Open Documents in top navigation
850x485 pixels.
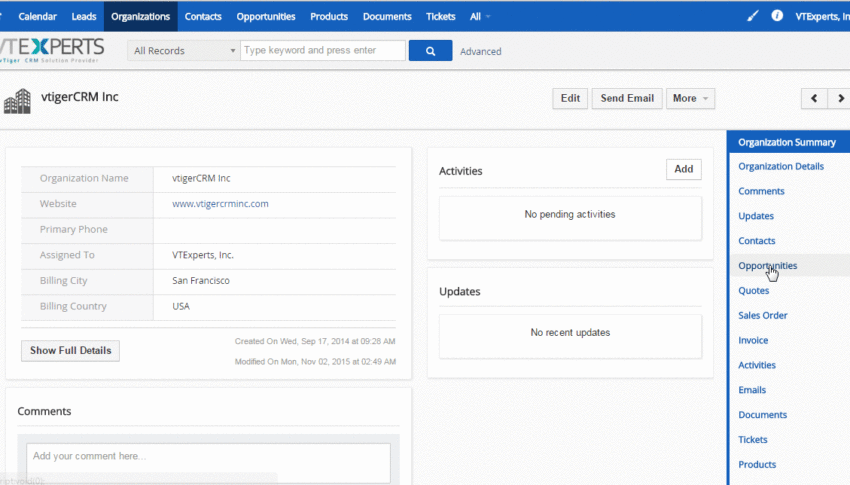click(x=387, y=17)
